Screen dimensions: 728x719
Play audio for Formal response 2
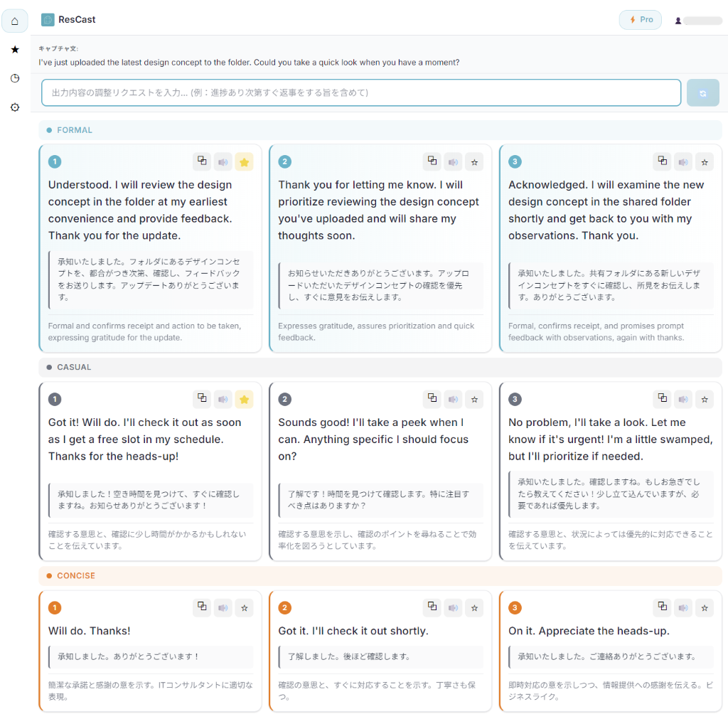(x=453, y=161)
